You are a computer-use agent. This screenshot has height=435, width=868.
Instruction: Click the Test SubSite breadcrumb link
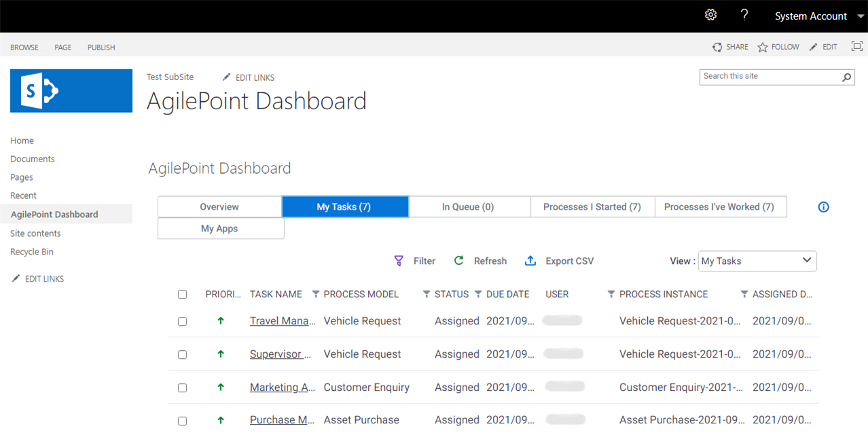click(x=170, y=77)
